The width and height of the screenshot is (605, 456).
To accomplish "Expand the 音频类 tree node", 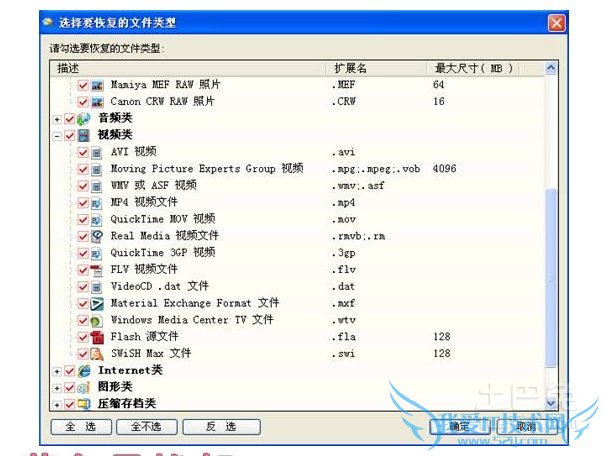I will coord(57,119).
